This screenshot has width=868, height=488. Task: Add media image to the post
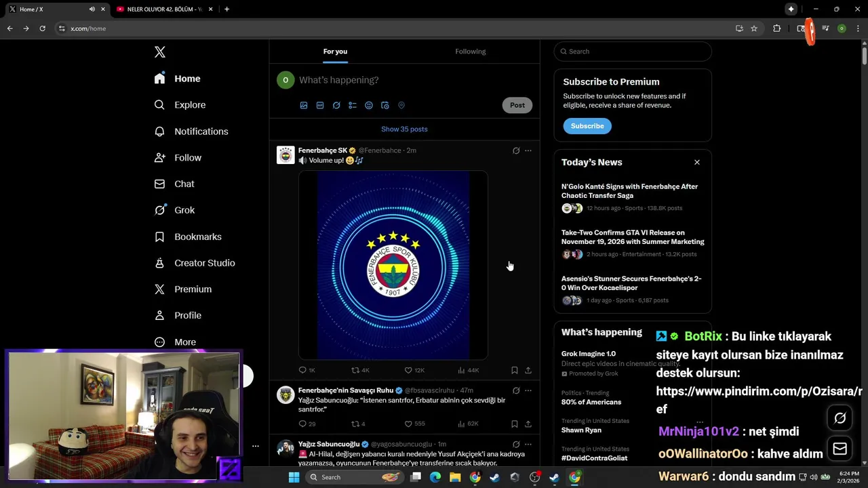304,105
